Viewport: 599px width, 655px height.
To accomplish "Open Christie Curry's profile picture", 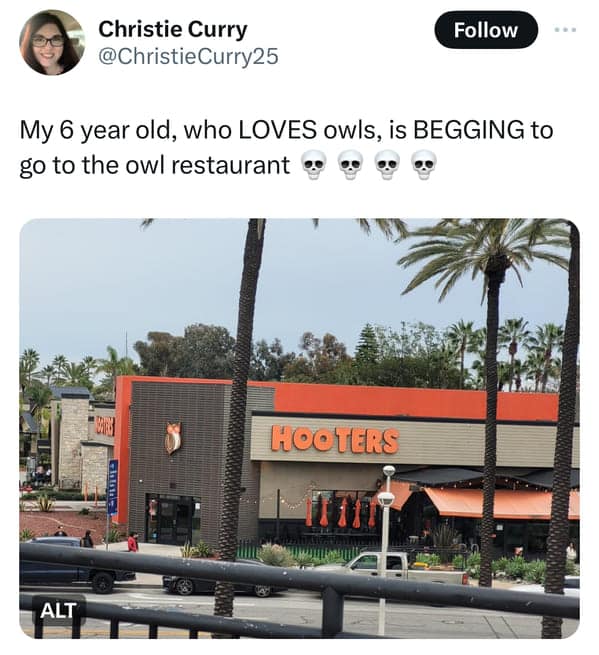I will [x=52, y=42].
